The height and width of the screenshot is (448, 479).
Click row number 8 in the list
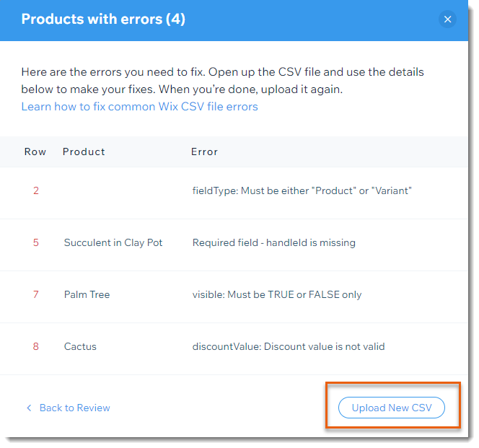36,346
